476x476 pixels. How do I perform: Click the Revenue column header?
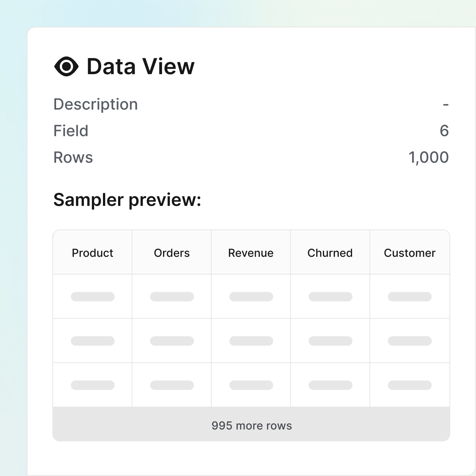pyautogui.click(x=251, y=253)
